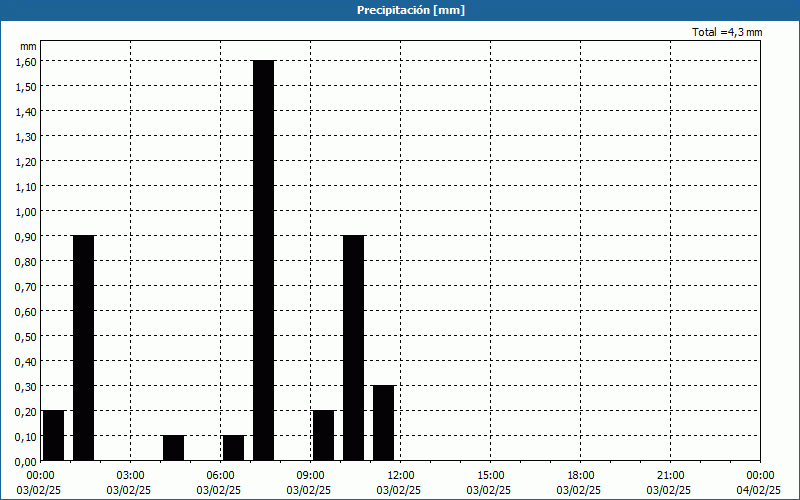Viewport: 800px width, 500px height.
Task: Click the 0,00 origin label on y-axis
Action: click(x=26, y=461)
